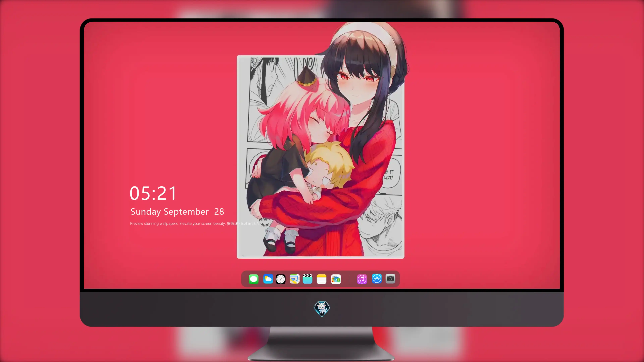Open the Camera app in the dock

[390, 279]
